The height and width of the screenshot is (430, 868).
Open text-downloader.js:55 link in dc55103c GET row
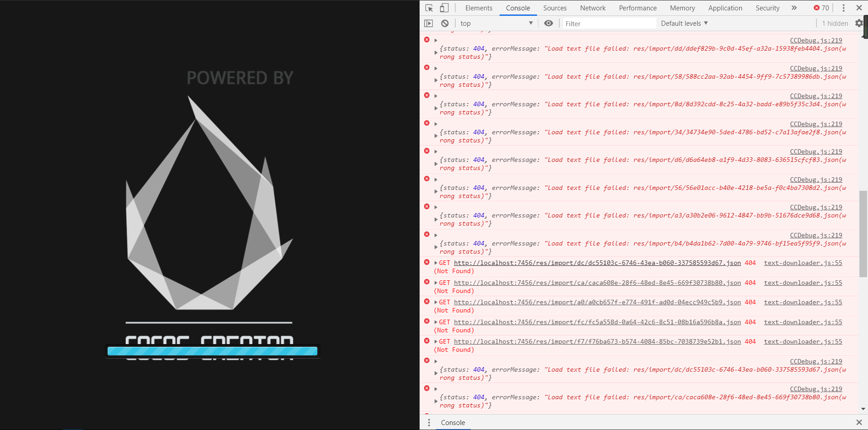pyautogui.click(x=803, y=263)
